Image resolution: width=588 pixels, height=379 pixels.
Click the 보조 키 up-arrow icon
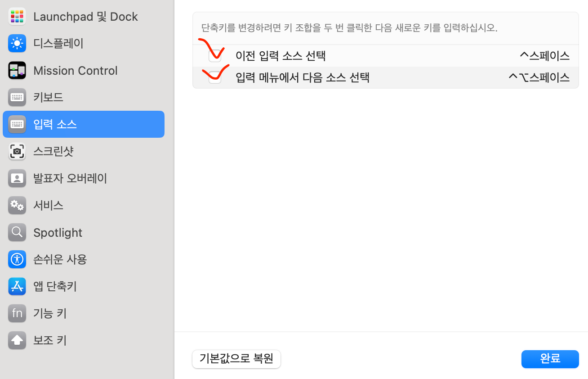(17, 340)
